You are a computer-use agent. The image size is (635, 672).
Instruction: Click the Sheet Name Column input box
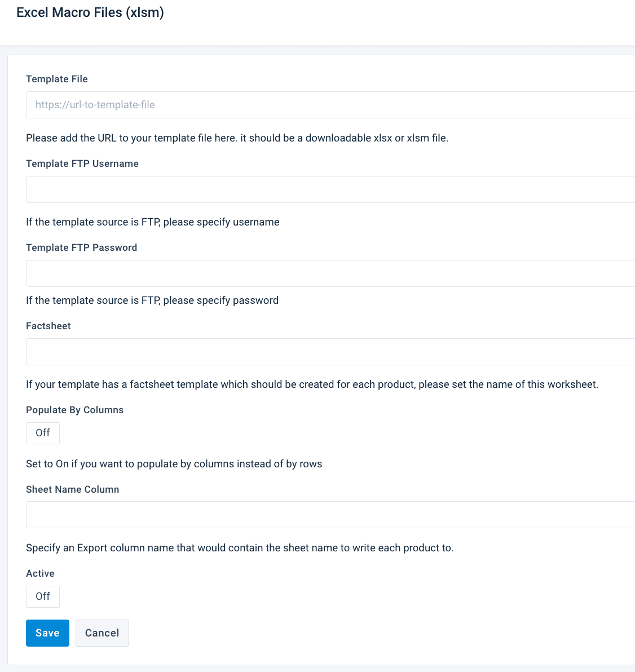pyautogui.click(x=330, y=515)
